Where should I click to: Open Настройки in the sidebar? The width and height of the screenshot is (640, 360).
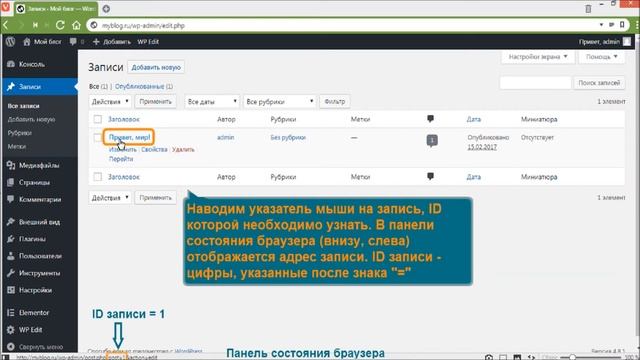click(x=39, y=290)
